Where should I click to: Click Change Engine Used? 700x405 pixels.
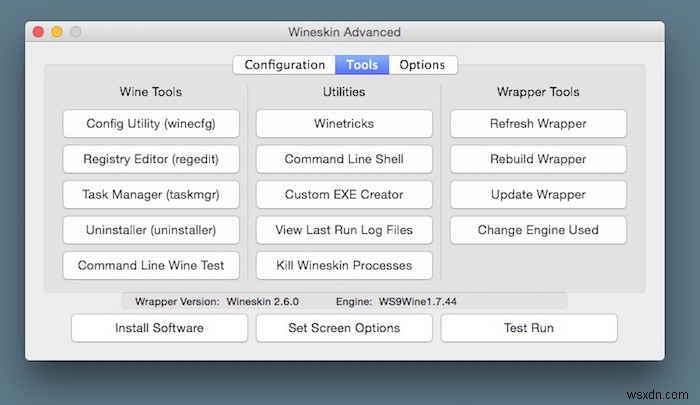(x=538, y=230)
